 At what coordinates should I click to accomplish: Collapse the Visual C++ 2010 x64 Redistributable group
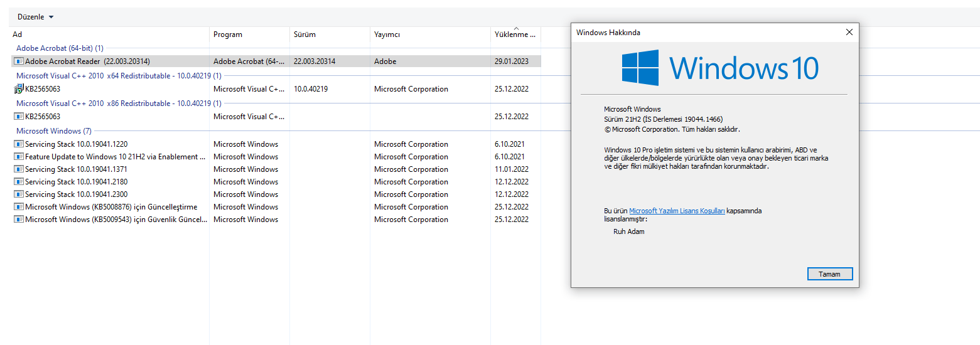[119, 76]
